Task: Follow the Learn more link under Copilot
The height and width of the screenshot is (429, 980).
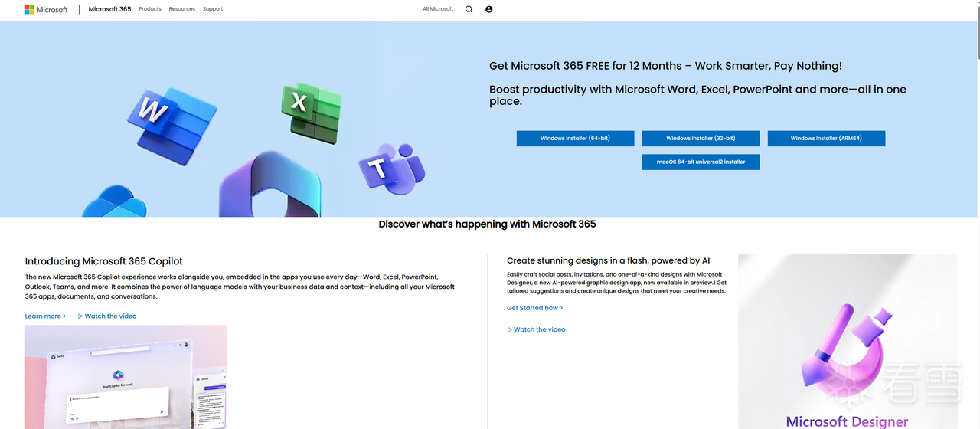Action: coord(45,316)
